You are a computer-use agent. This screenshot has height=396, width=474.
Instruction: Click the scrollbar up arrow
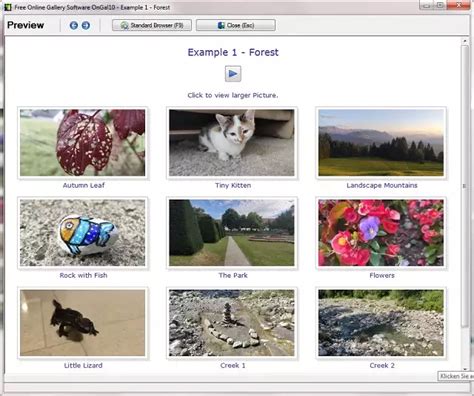pos(465,41)
